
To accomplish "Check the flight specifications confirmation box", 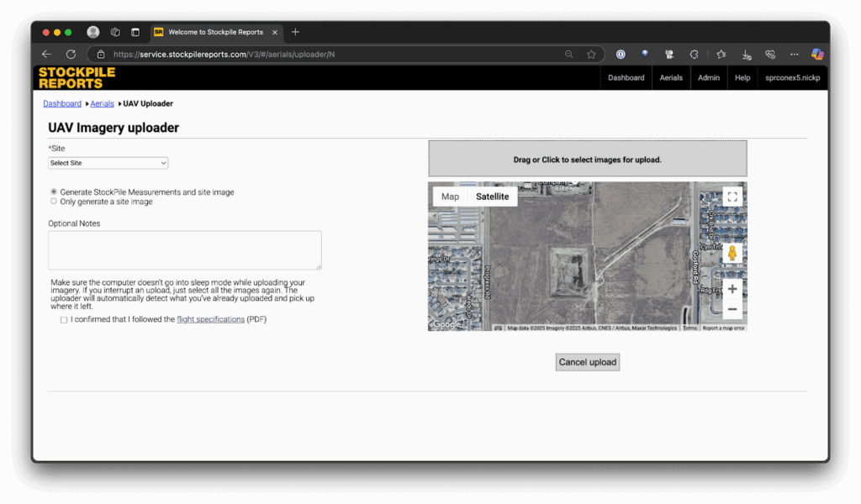I will tap(64, 320).
